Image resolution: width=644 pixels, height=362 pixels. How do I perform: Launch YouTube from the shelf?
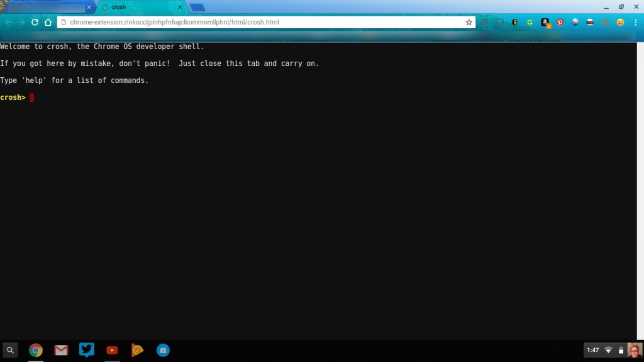pos(112,350)
